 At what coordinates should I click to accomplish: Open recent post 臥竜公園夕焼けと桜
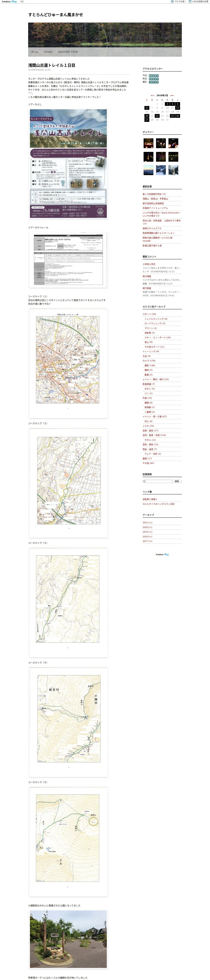(x=152, y=245)
